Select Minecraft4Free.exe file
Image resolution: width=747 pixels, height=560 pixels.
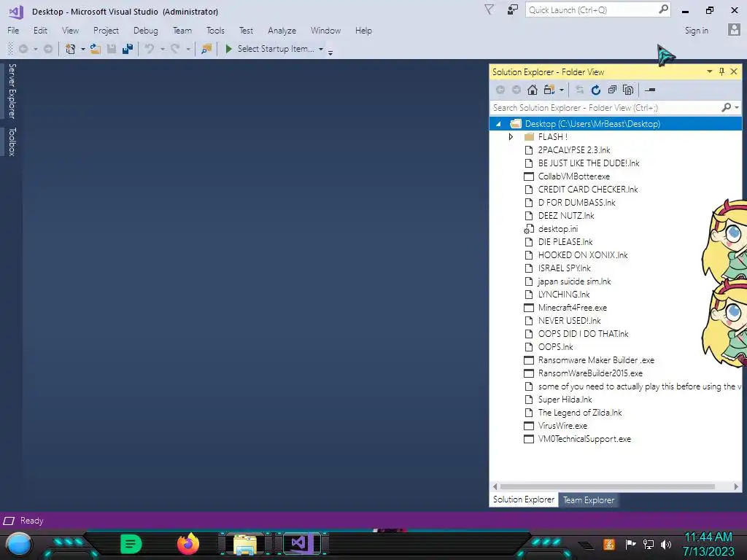572,308
